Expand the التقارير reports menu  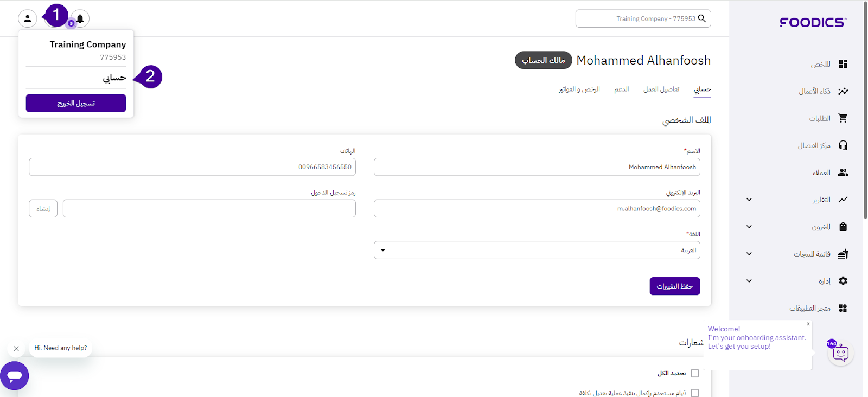(749, 200)
